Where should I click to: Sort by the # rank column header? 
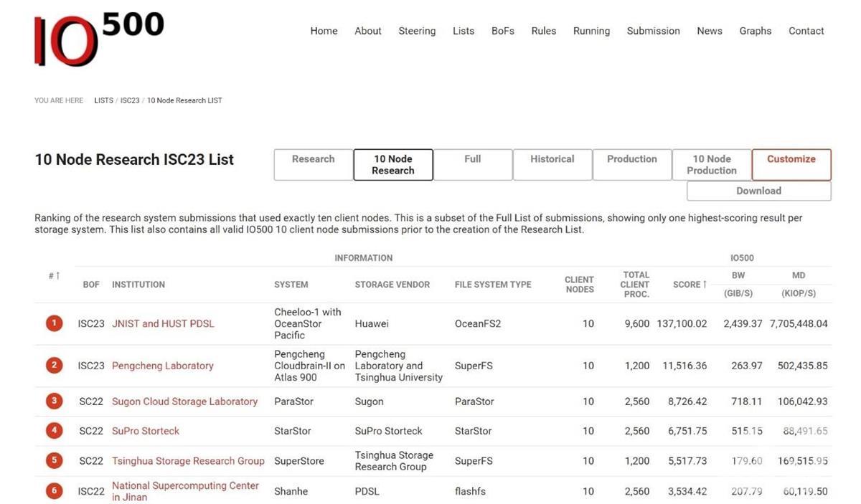(x=54, y=276)
